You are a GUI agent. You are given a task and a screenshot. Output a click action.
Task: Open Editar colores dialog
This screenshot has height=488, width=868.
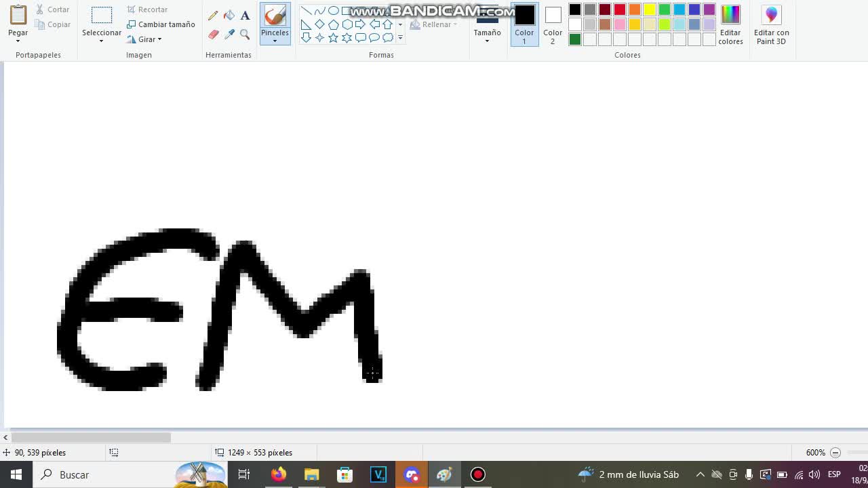click(x=730, y=25)
